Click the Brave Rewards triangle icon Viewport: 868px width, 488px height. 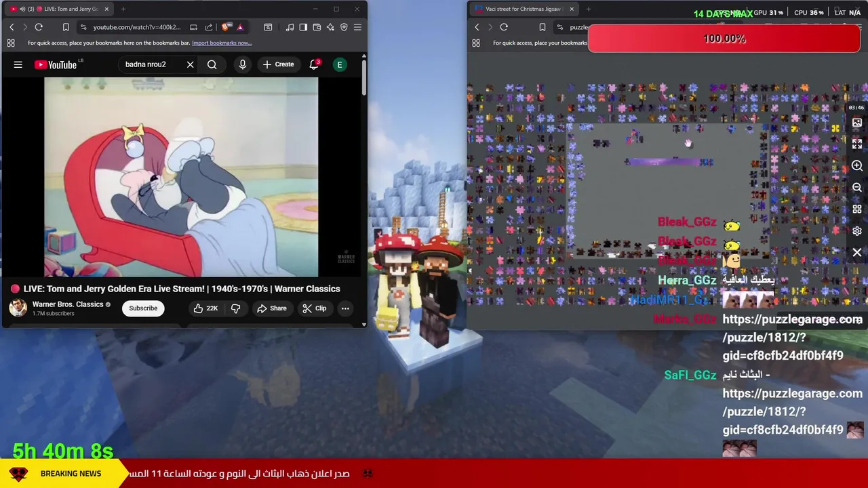240,27
